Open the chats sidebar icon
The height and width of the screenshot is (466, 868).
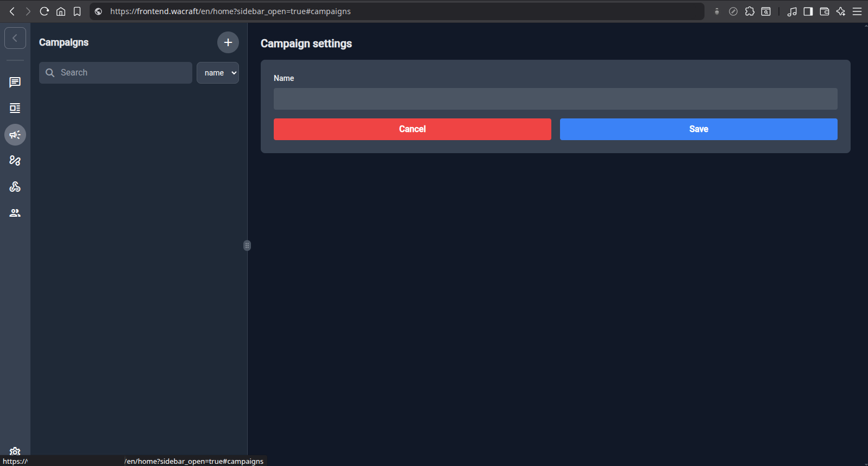click(x=15, y=82)
